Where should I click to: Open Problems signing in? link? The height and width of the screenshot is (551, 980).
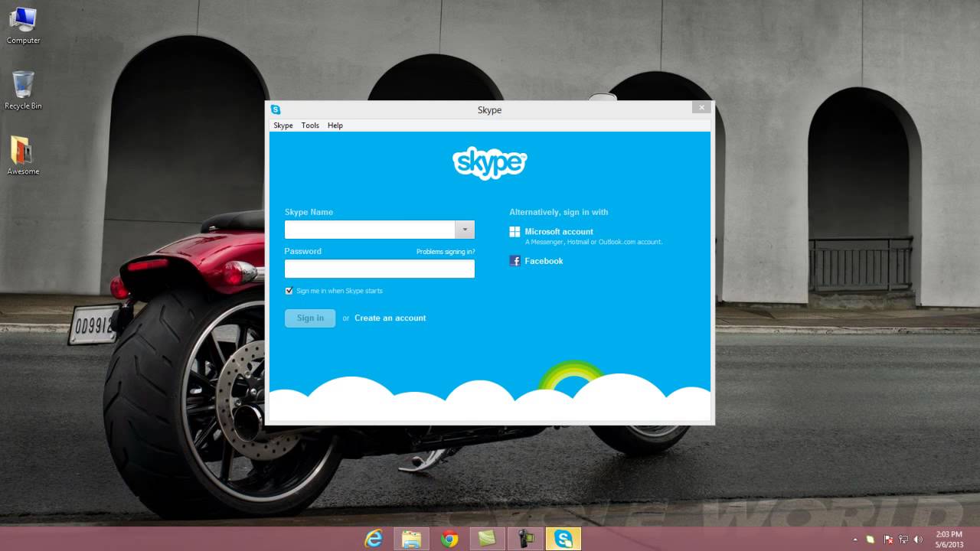click(446, 252)
